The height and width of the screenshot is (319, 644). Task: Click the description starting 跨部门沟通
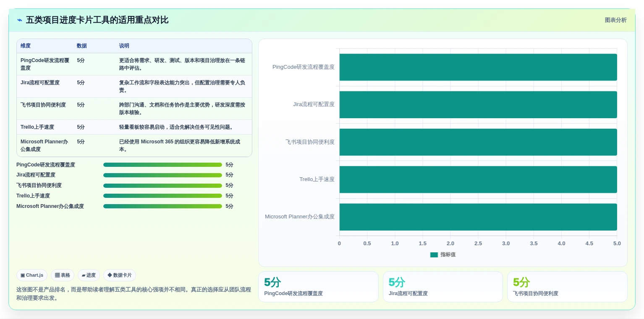(x=182, y=109)
